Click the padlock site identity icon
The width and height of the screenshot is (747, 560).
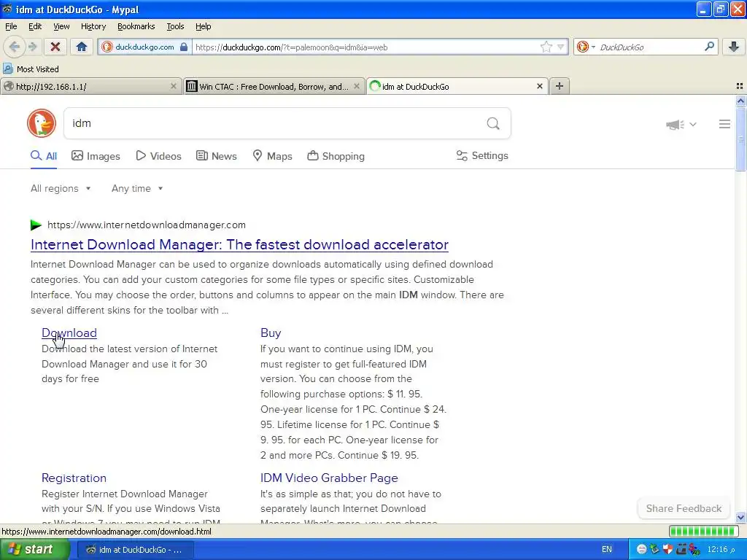tap(184, 47)
